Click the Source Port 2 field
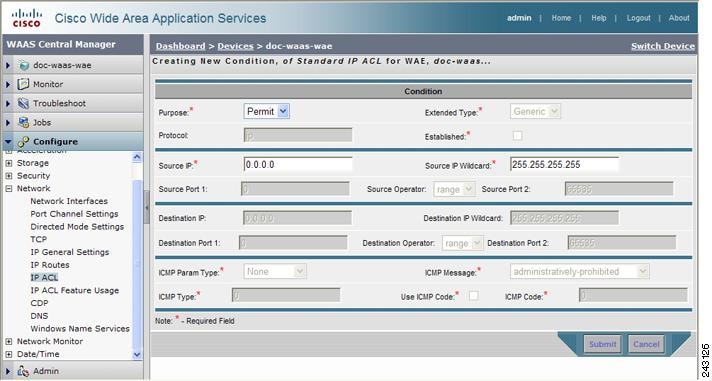Viewport: 712px width, 381px height. (619, 189)
